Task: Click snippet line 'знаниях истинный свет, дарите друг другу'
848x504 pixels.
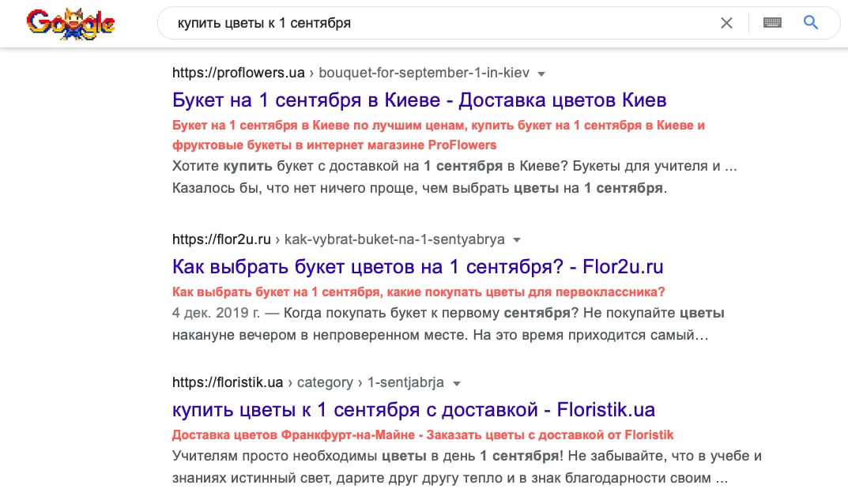Action: tap(450, 478)
